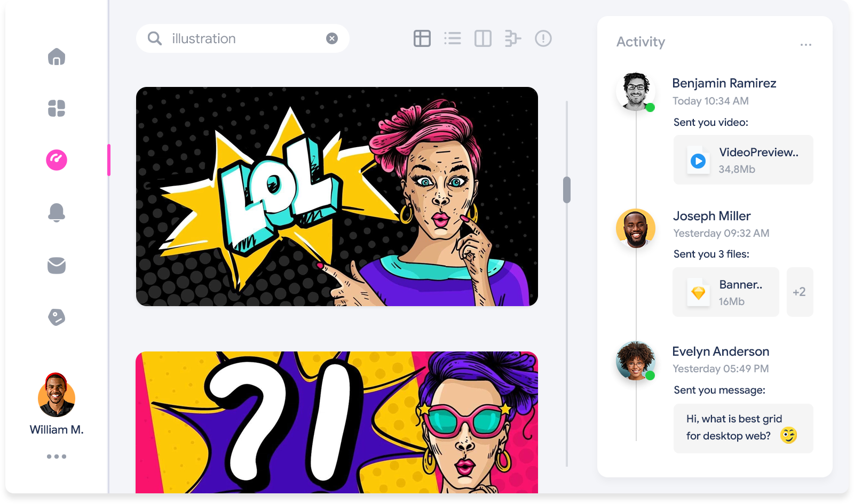Switch to table grid view
Image resolution: width=854 pixels, height=504 pixels.
click(x=422, y=38)
